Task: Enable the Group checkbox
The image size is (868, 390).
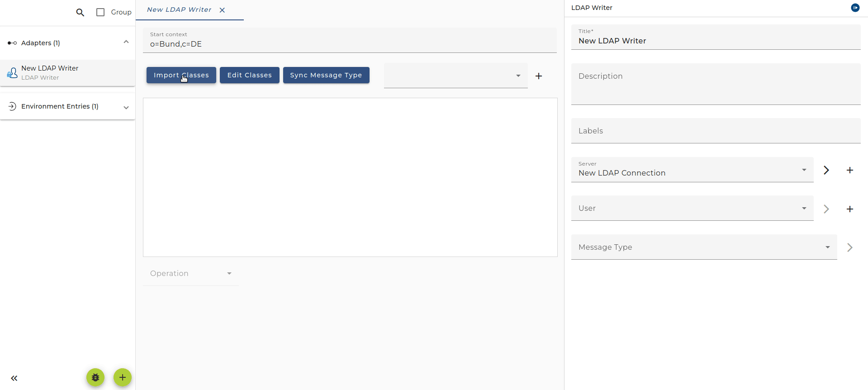Action: tap(100, 12)
